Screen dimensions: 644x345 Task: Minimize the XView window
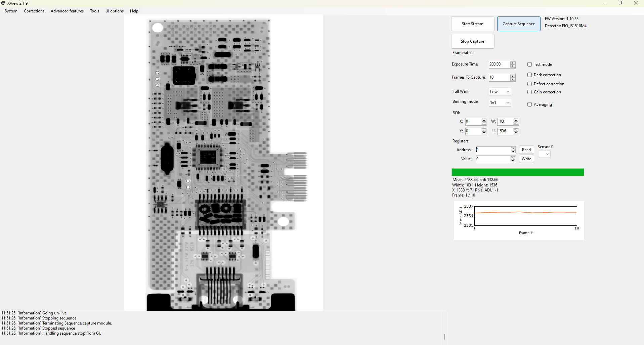tap(605, 3)
